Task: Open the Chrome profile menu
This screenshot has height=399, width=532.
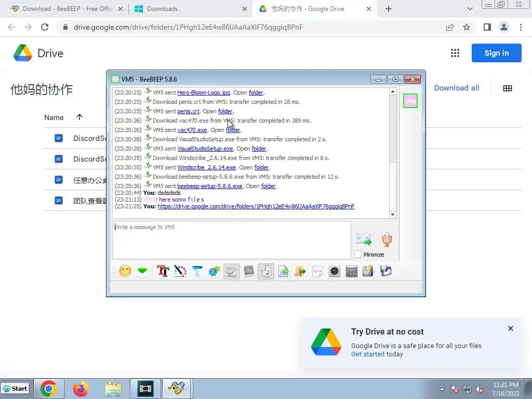Action: pos(504,27)
